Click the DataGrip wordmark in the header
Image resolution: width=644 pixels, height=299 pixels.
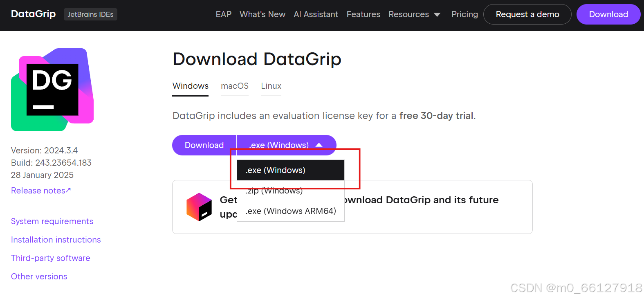click(x=33, y=13)
